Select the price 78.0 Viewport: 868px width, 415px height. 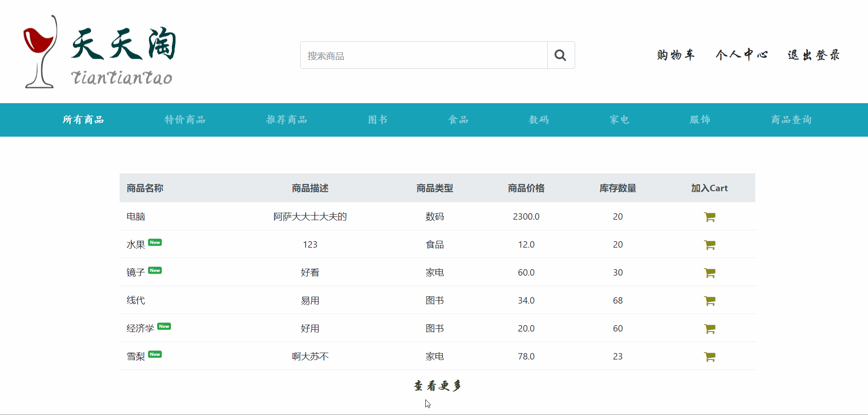coord(526,356)
